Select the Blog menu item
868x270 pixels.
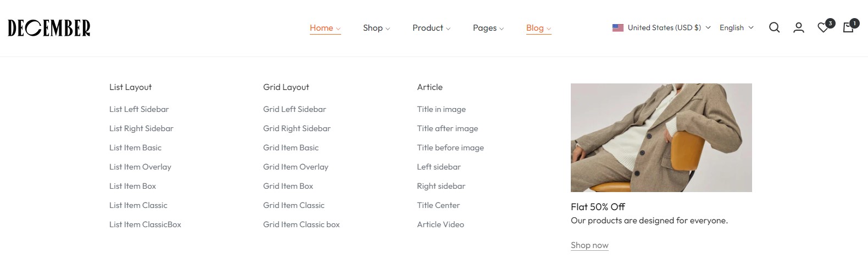(538, 28)
